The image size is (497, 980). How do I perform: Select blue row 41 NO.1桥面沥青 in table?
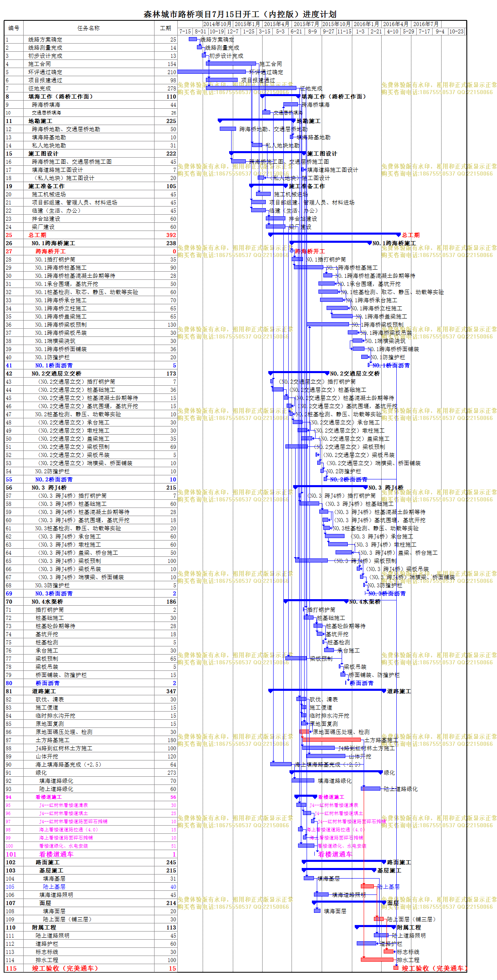91,365
